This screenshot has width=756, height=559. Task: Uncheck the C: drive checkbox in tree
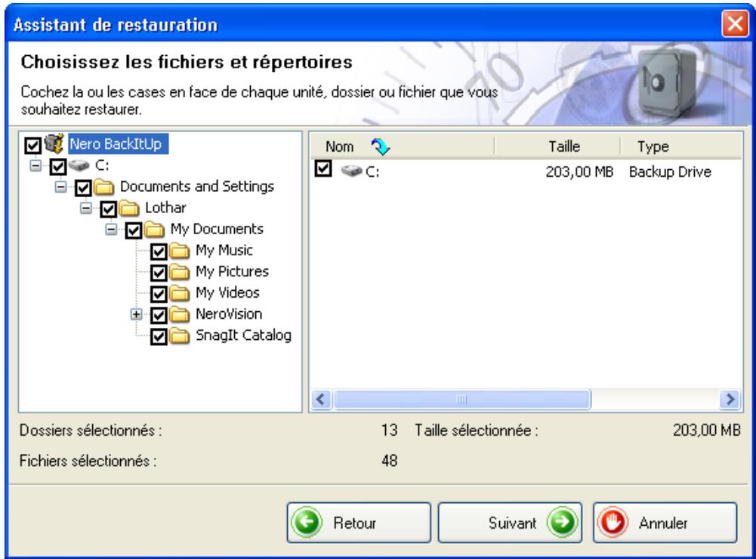pos(58,167)
